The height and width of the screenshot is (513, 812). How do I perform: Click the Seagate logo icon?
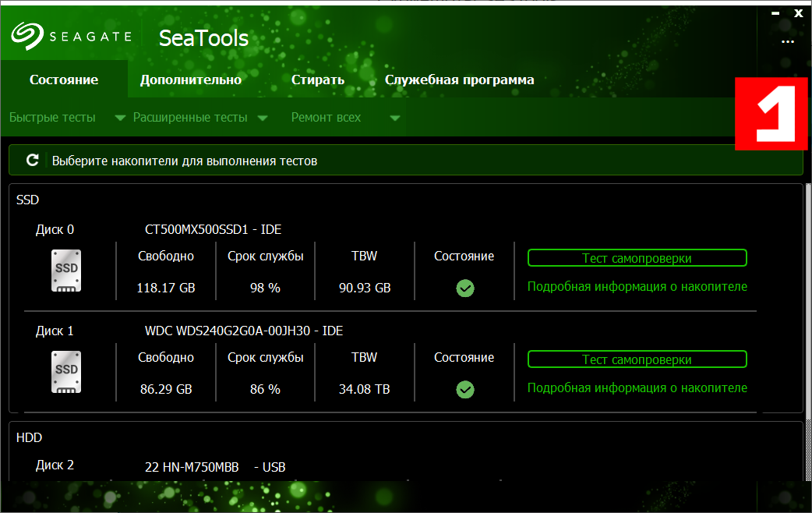click(x=27, y=36)
